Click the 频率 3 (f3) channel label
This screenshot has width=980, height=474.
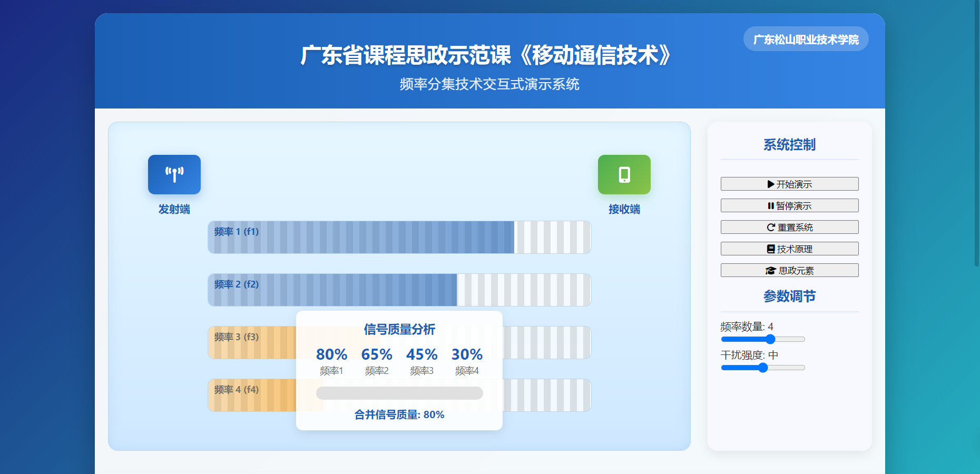(237, 337)
